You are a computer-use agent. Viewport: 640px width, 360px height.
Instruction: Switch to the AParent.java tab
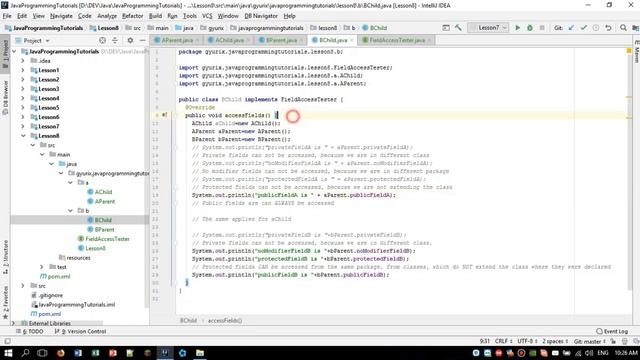click(x=176, y=40)
